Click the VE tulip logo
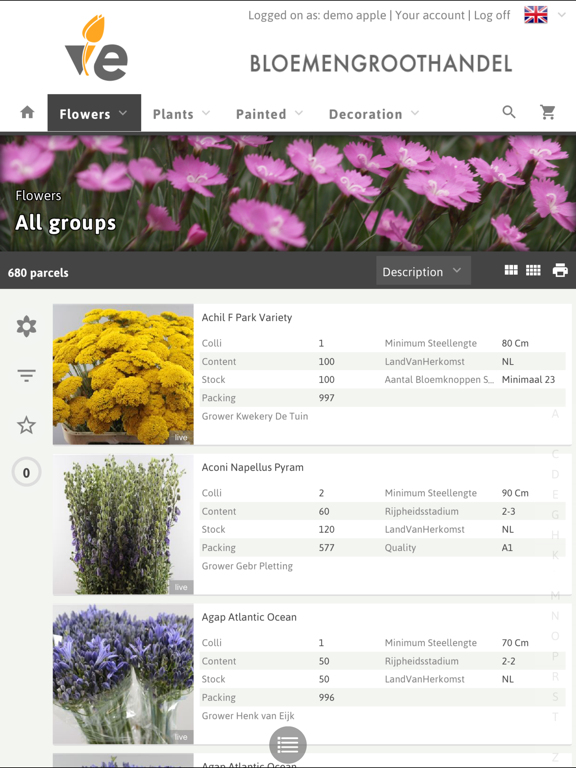This screenshot has width=576, height=768. [x=96, y=48]
